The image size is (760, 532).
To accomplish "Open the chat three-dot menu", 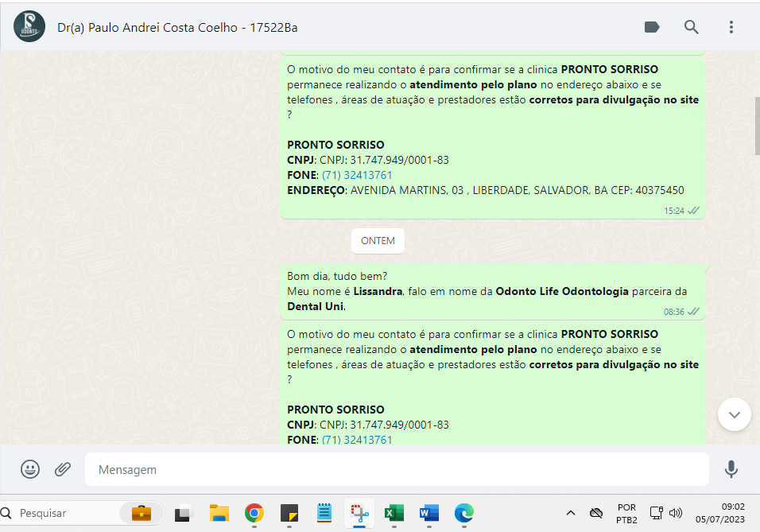I will [731, 27].
